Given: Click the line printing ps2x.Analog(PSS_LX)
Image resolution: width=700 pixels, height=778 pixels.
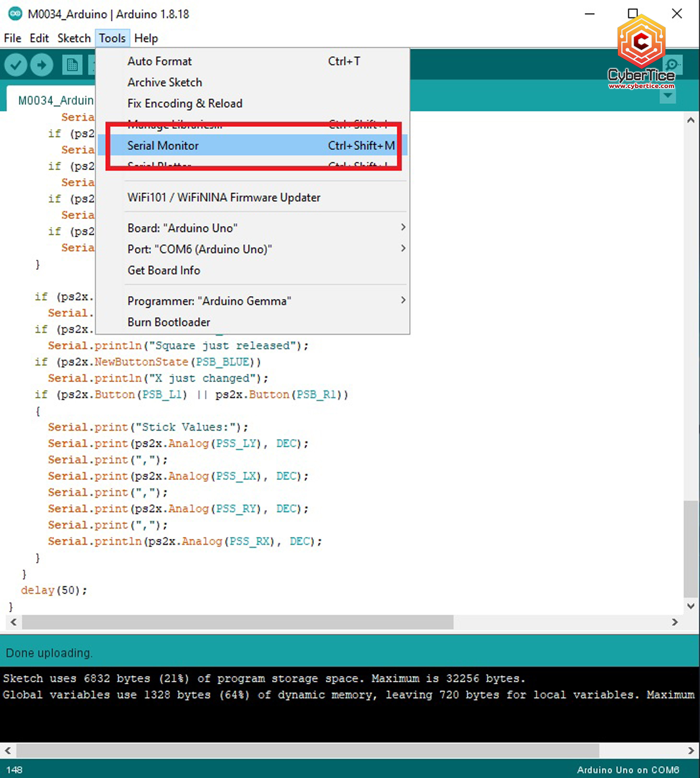Looking at the screenshot, I should click(x=178, y=476).
